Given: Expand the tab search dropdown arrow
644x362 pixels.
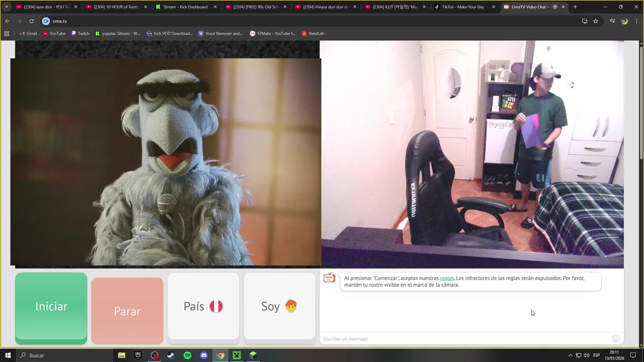Looking at the screenshot, I should pos(7,7).
